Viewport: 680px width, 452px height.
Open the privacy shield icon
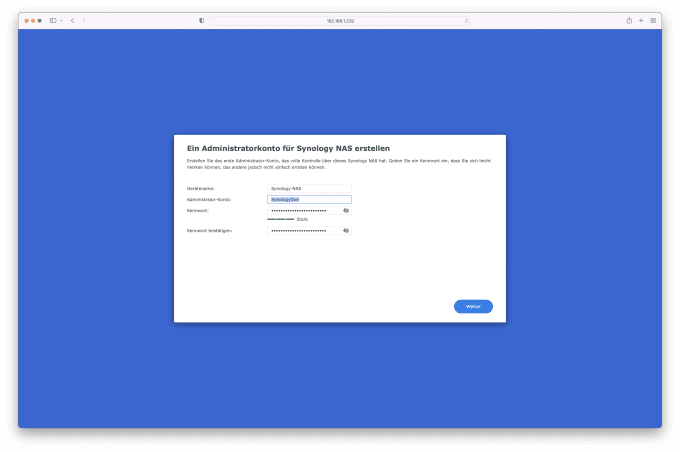point(201,20)
